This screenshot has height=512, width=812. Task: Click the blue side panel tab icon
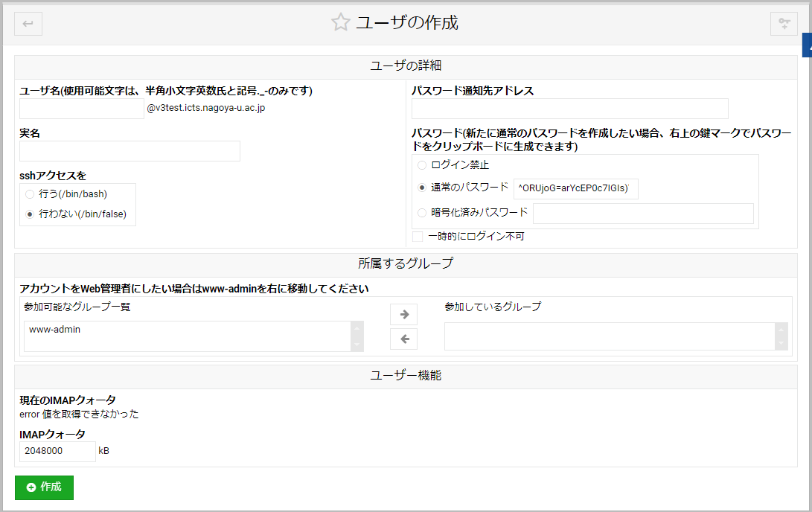(807, 46)
